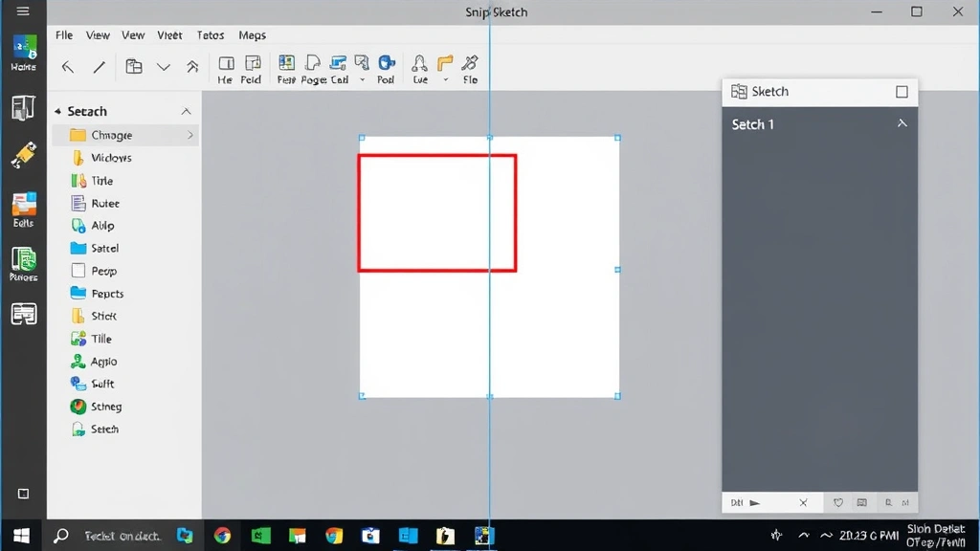Click the square checkbox in the Sketch panel header

(901, 91)
